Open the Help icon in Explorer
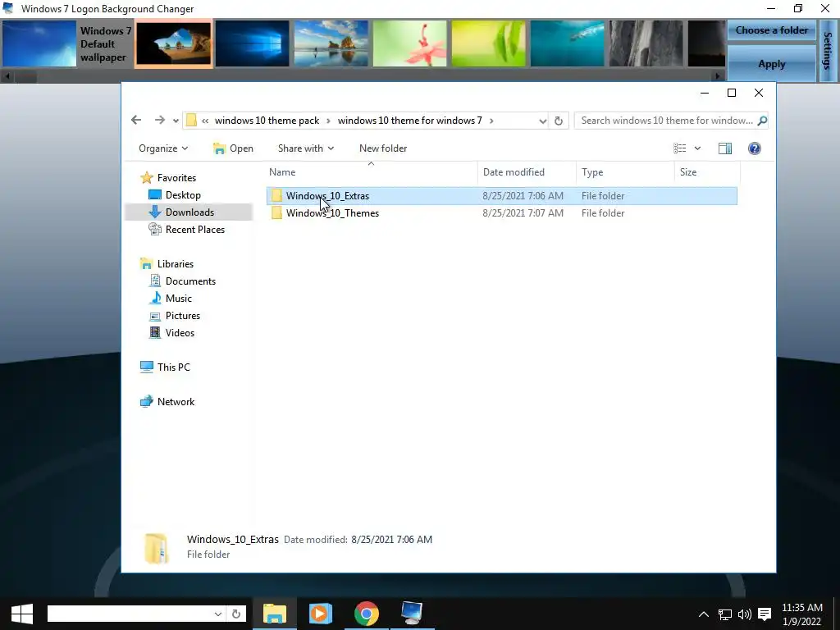This screenshot has width=840, height=630. point(755,148)
